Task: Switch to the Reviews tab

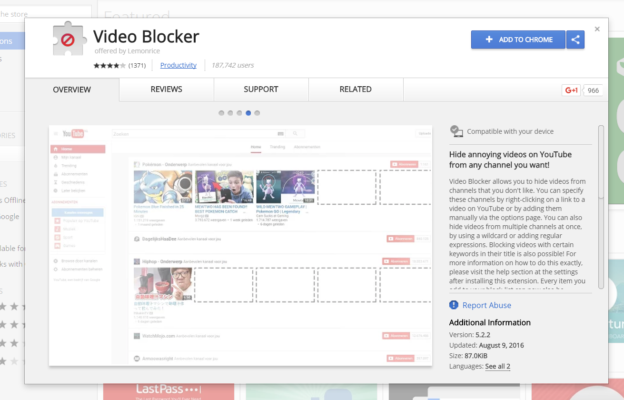Action: pyautogui.click(x=166, y=89)
